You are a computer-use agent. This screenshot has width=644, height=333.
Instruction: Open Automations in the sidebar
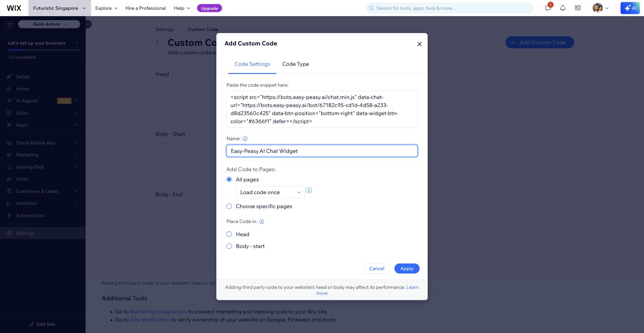coord(30,216)
